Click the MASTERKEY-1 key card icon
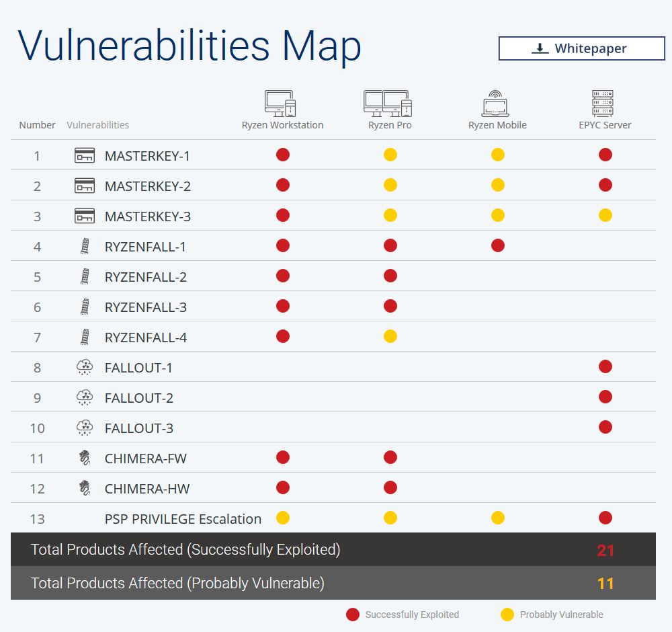Screen dimensions: 672x632 [85, 155]
